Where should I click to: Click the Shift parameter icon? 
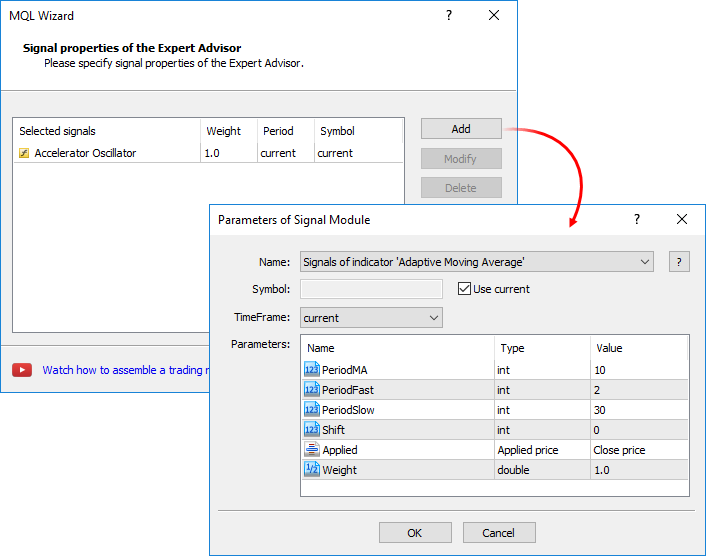tap(311, 430)
